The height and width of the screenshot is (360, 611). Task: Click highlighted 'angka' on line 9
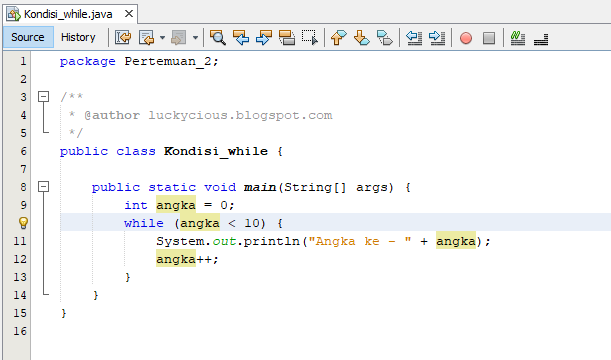pos(176,205)
